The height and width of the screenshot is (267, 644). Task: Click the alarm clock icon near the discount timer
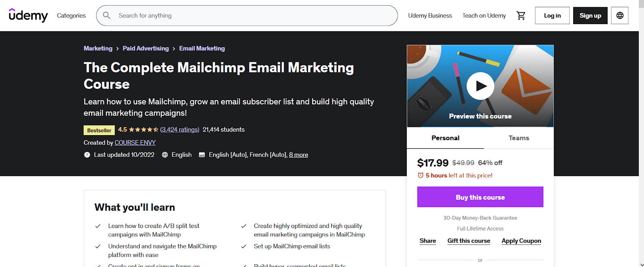421,175
